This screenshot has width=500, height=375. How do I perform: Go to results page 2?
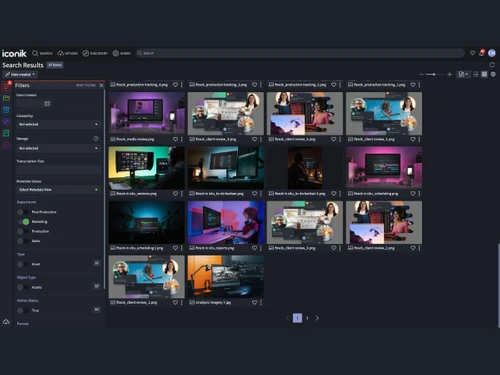pyautogui.click(x=307, y=318)
